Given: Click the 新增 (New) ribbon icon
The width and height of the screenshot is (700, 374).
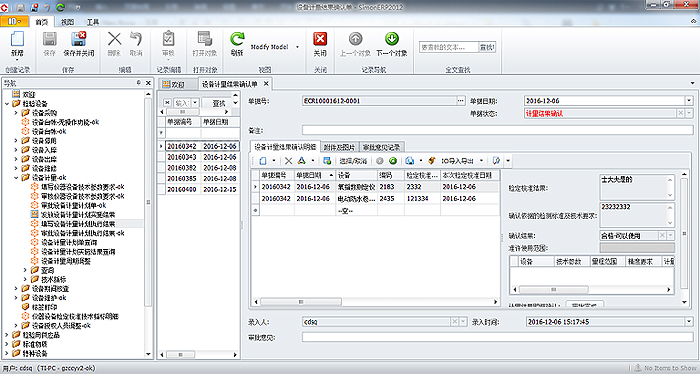Looking at the screenshot, I should point(17,39).
